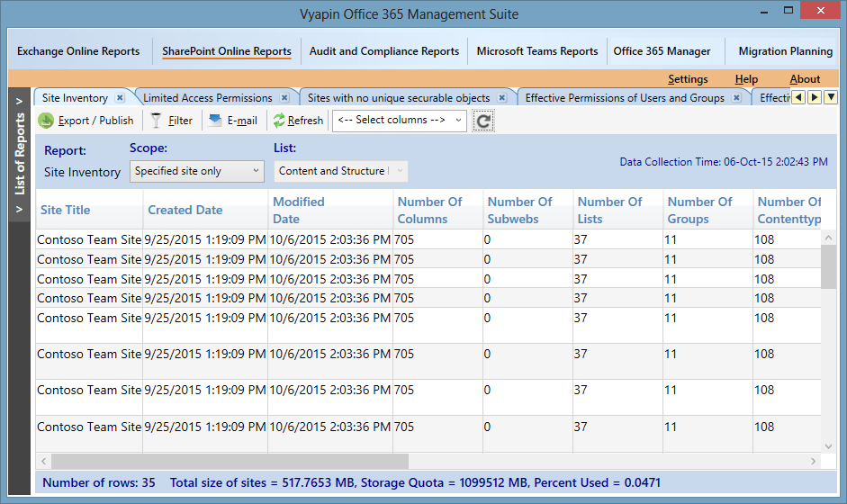Open the Help menu
Screen dimensions: 847x504
click(x=746, y=79)
